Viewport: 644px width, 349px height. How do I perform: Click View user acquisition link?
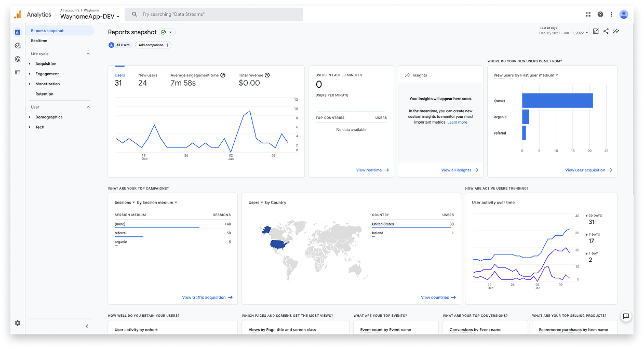point(588,170)
